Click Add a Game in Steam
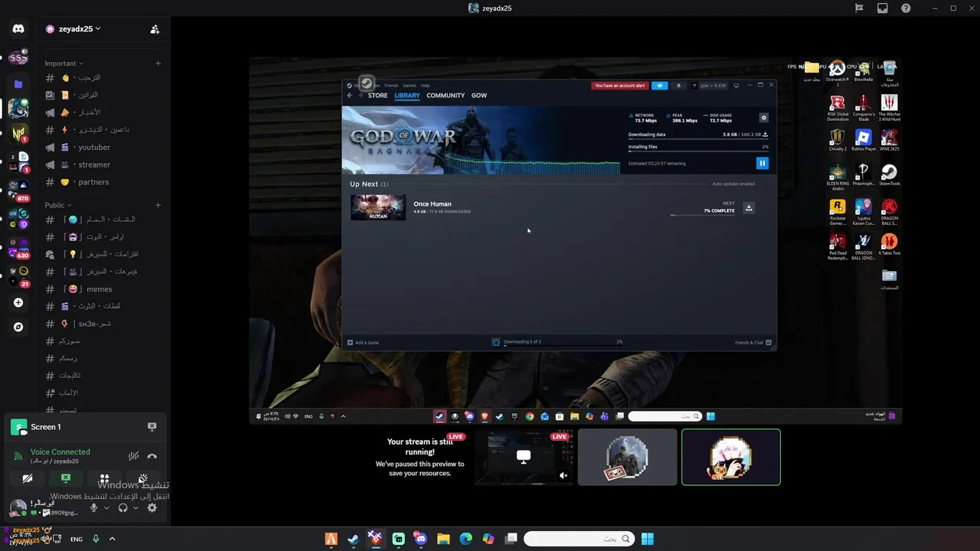980x551 pixels. click(x=363, y=343)
